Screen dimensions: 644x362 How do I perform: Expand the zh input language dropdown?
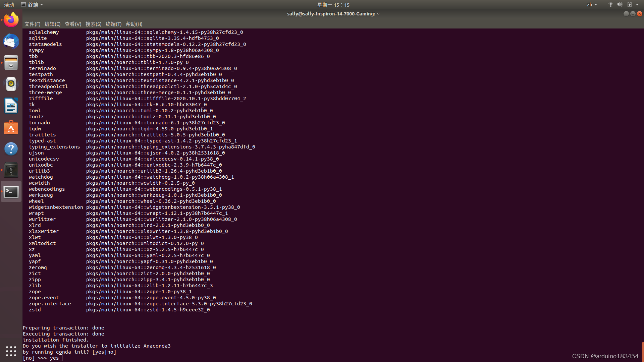click(x=592, y=5)
